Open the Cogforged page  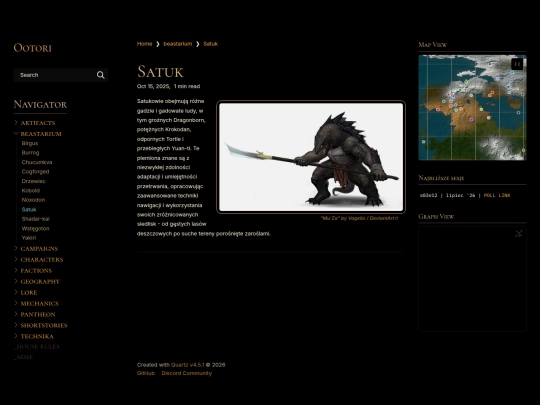[35, 172]
